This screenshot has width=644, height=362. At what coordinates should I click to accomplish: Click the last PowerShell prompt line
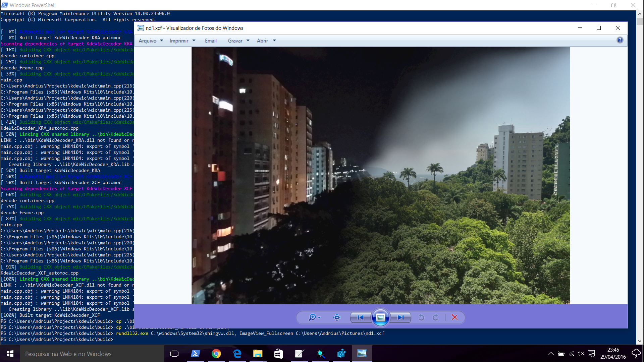pyautogui.click(x=57, y=339)
